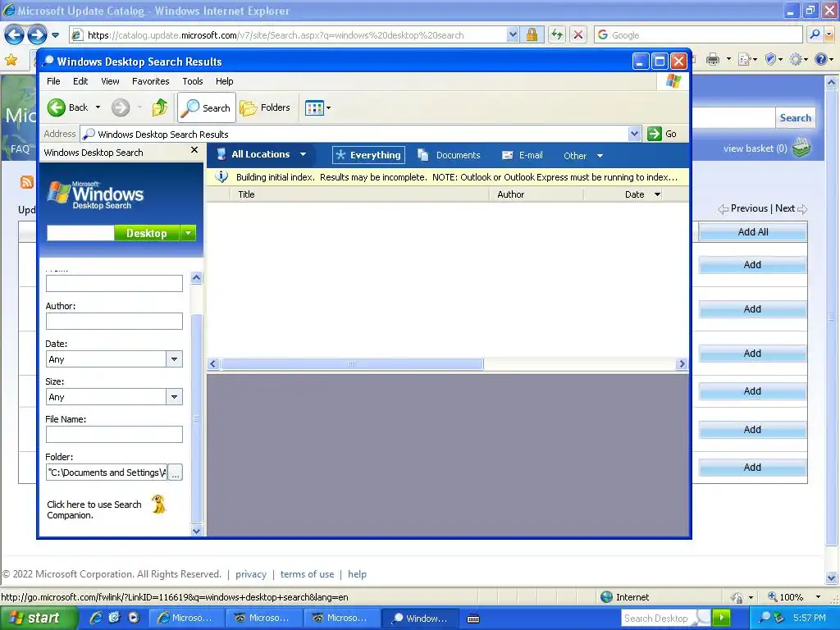Select the E-mail filter
840x630 pixels.
coord(523,155)
